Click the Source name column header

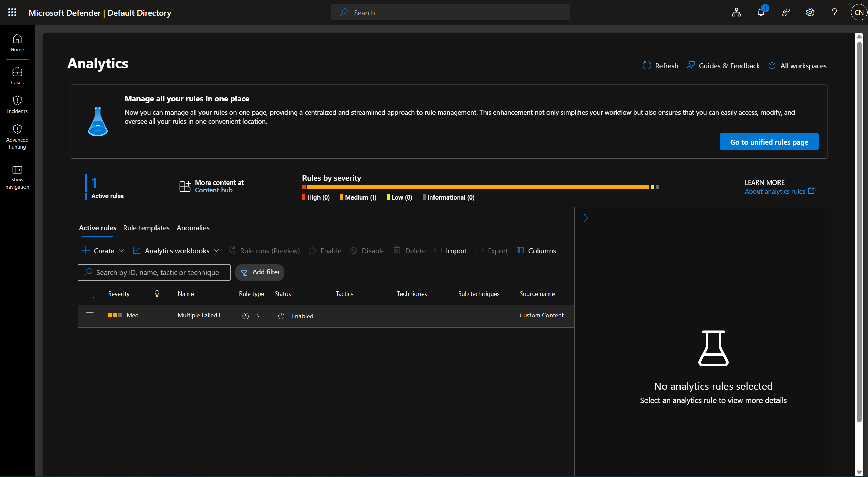pos(537,294)
